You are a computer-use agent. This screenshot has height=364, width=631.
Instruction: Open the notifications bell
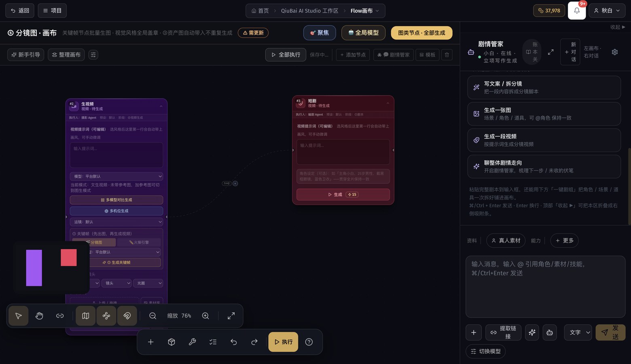(x=577, y=11)
